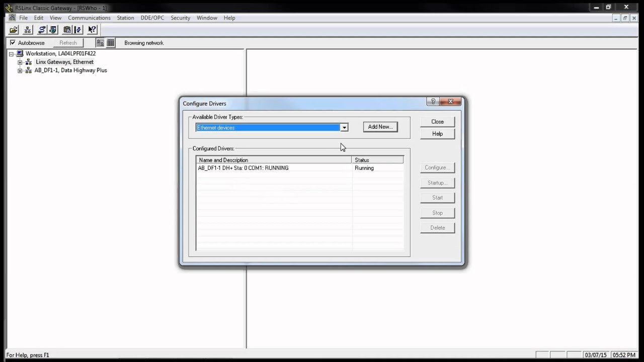The height and width of the screenshot is (362, 644).
Task: Click the Add New... button
Action: [380, 127]
